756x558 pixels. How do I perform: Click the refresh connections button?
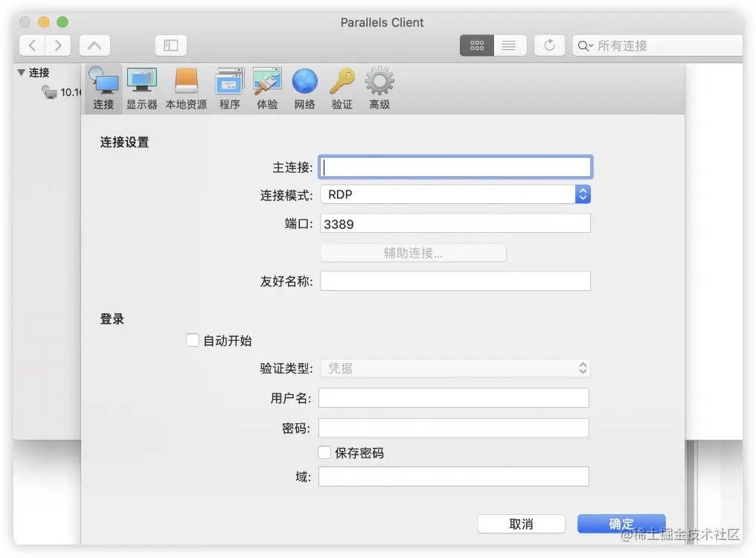click(549, 45)
